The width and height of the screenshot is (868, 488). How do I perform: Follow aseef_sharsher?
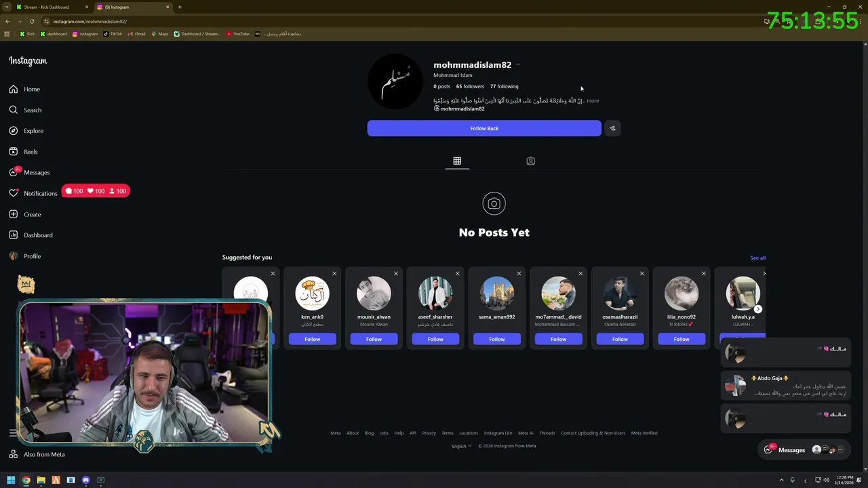[435, 339]
